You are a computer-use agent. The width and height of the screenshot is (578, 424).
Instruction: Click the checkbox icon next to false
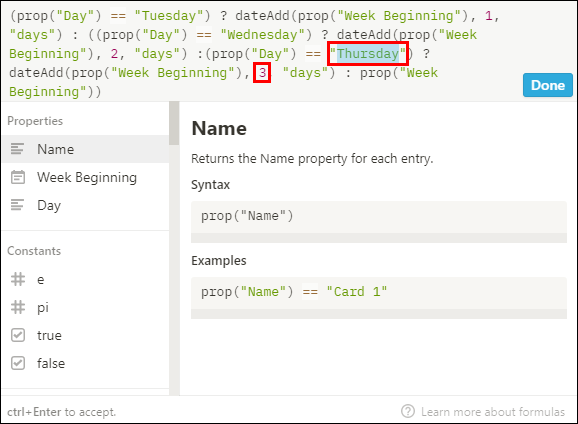tap(18, 363)
